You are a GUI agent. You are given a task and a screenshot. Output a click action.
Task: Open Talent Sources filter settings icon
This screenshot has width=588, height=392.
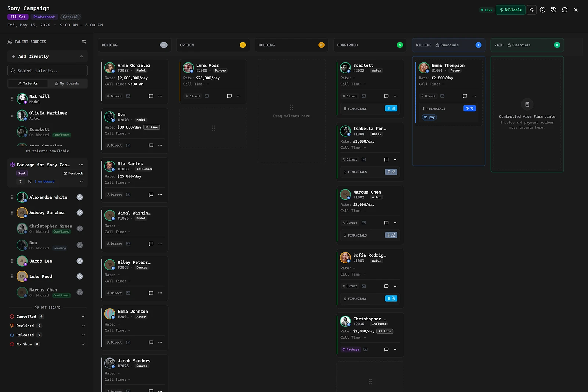point(84,42)
